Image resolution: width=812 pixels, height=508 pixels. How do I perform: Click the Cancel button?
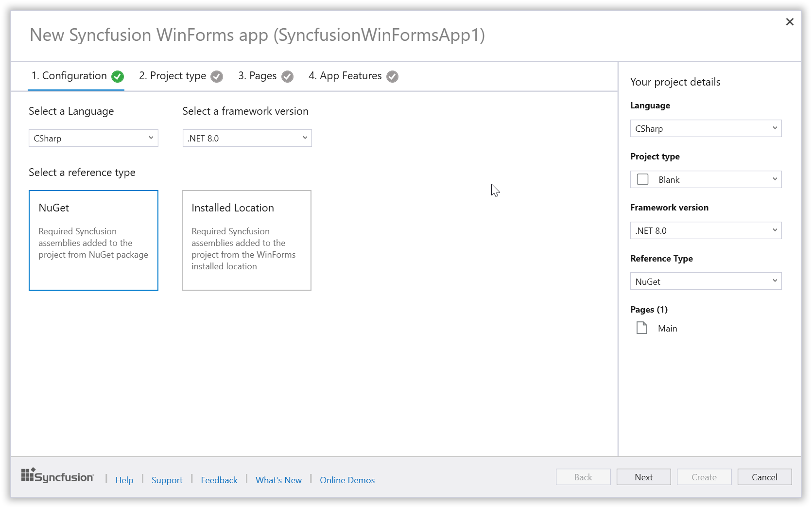pos(765,477)
